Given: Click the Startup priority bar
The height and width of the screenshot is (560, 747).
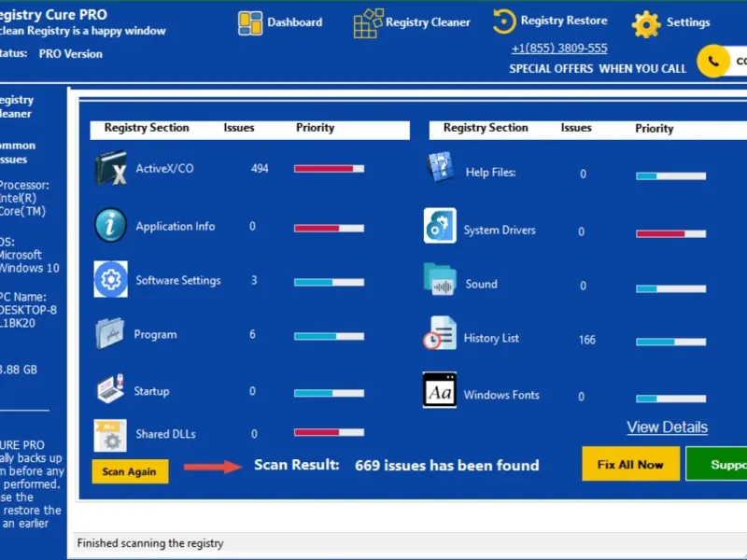Looking at the screenshot, I should coord(330,393).
